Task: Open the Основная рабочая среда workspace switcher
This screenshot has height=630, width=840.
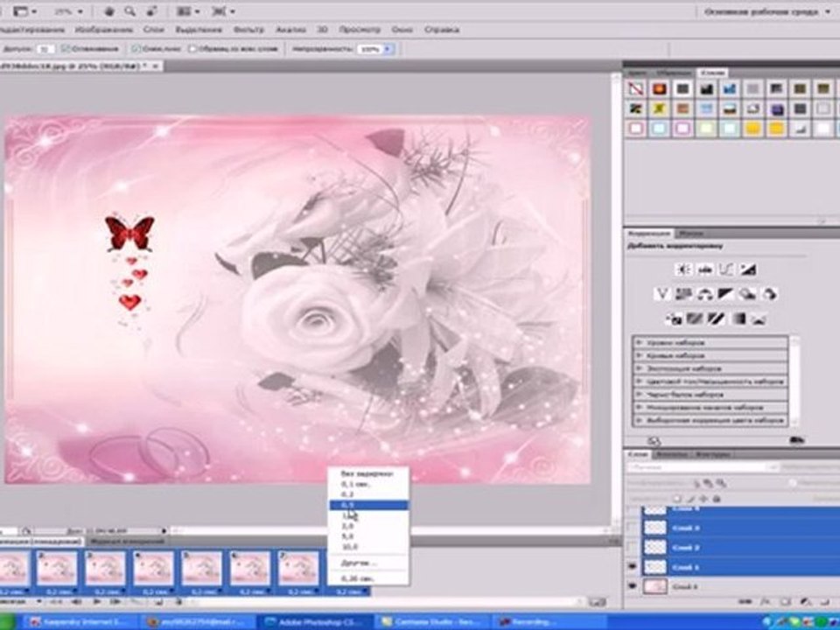Action: coord(768,11)
